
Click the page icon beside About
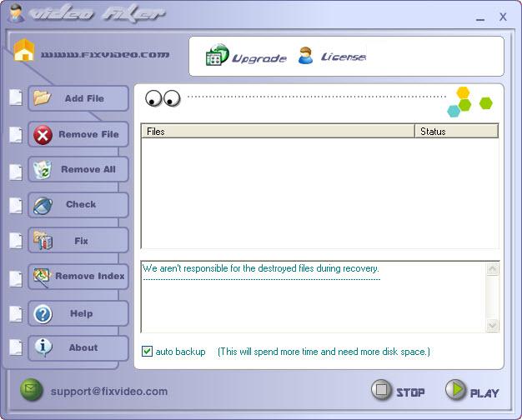click(x=16, y=347)
